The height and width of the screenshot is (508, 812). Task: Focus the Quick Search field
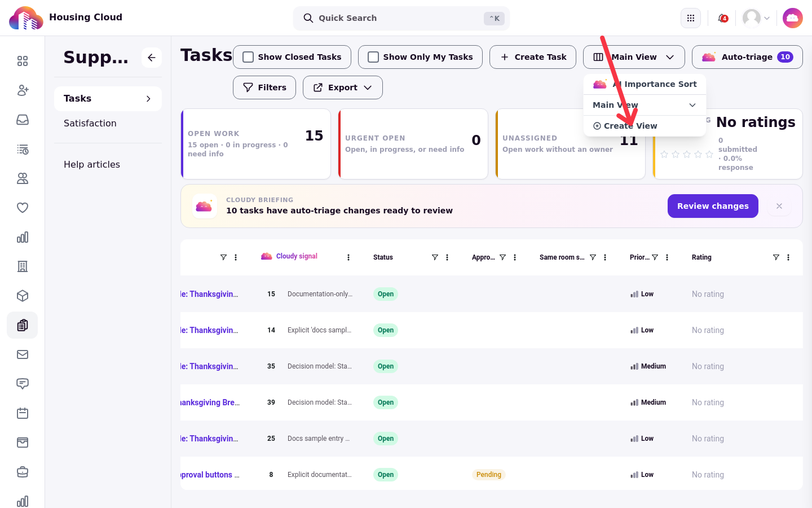point(401,18)
